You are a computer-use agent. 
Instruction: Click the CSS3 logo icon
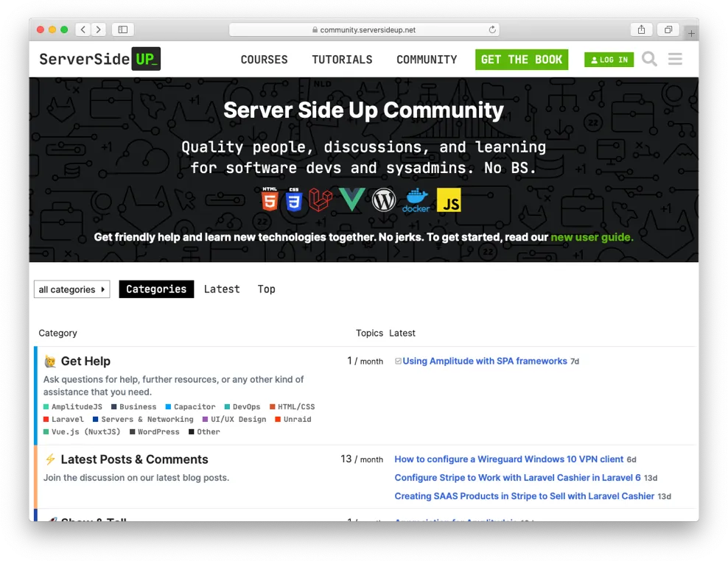tap(294, 200)
